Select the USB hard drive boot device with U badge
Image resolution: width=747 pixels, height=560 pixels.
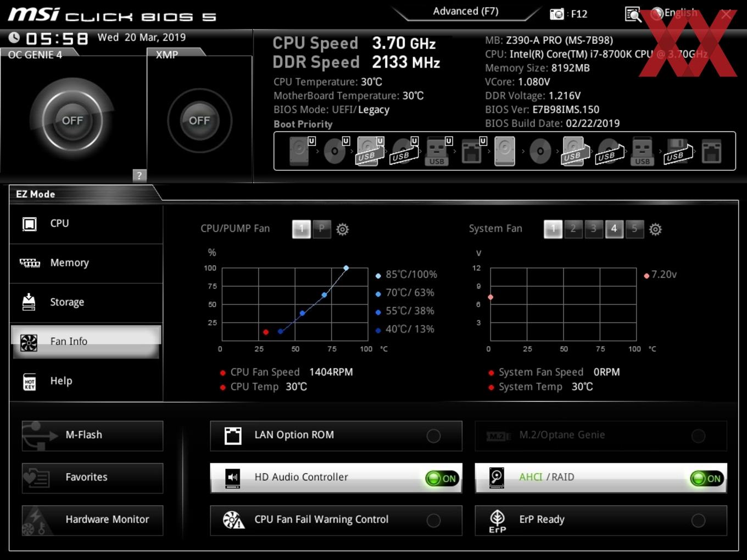(x=369, y=151)
